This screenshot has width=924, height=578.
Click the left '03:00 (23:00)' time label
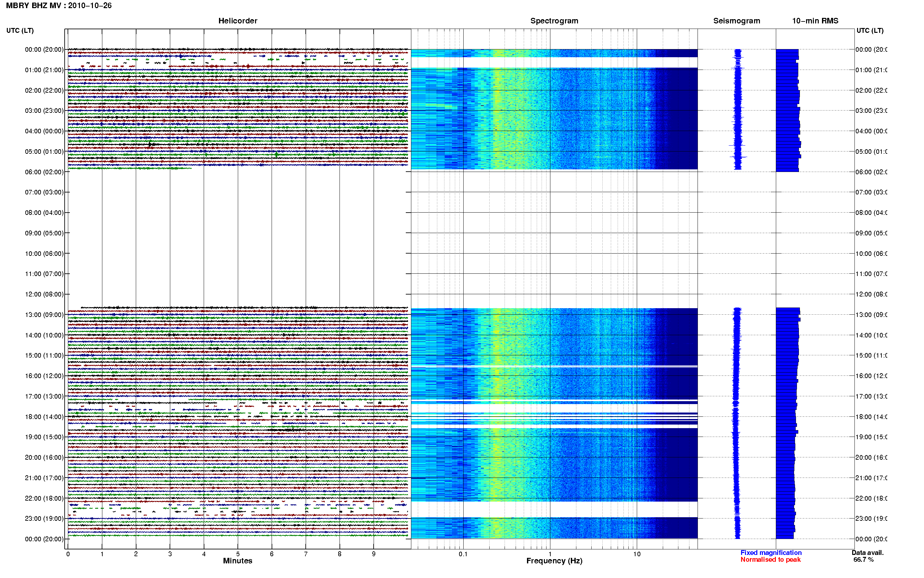[x=44, y=111]
